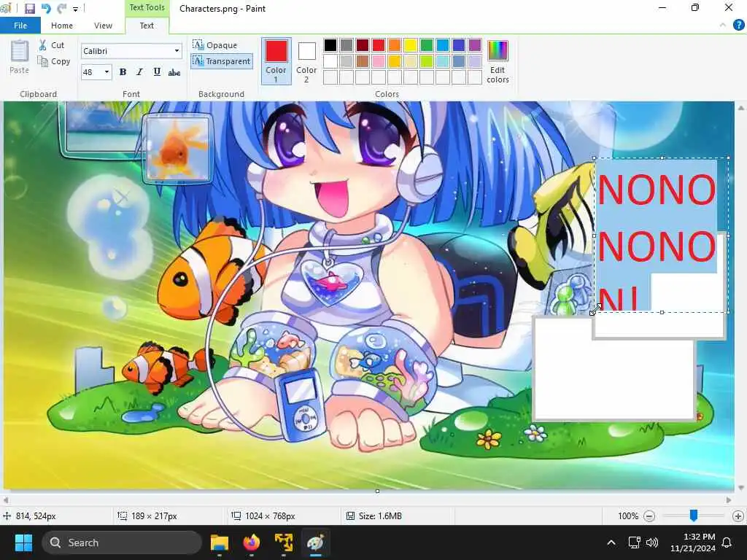The height and width of the screenshot is (560, 747).
Task: Click the Size: 1.6MB status entry
Action: [x=374, y=516]
